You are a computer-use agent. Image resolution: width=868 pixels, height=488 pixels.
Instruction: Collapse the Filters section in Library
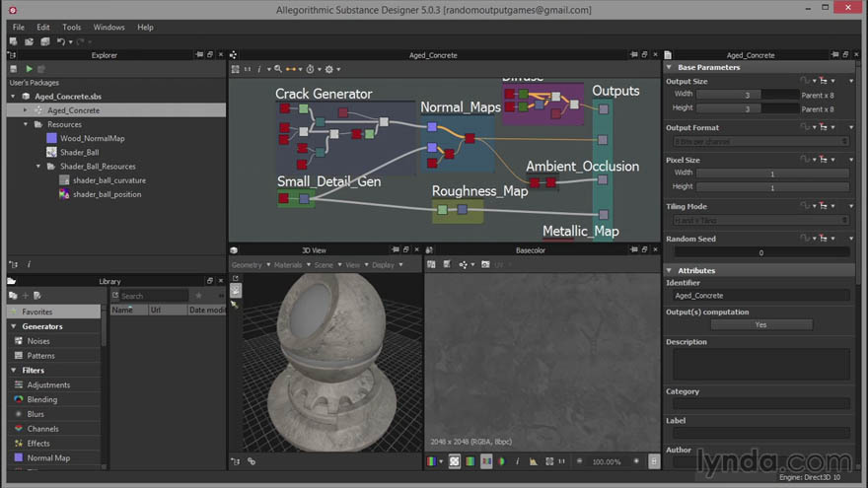click(x=14, y=370)
